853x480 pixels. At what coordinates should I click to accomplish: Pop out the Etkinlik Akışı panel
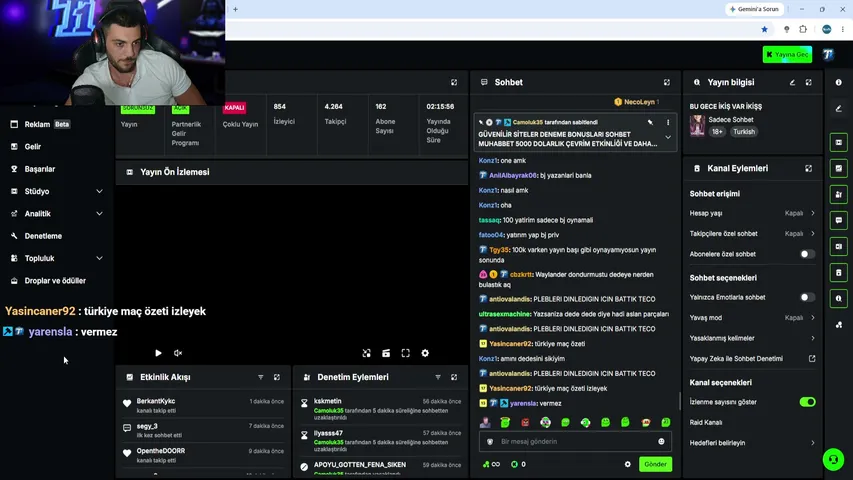(x=277, y=377)
